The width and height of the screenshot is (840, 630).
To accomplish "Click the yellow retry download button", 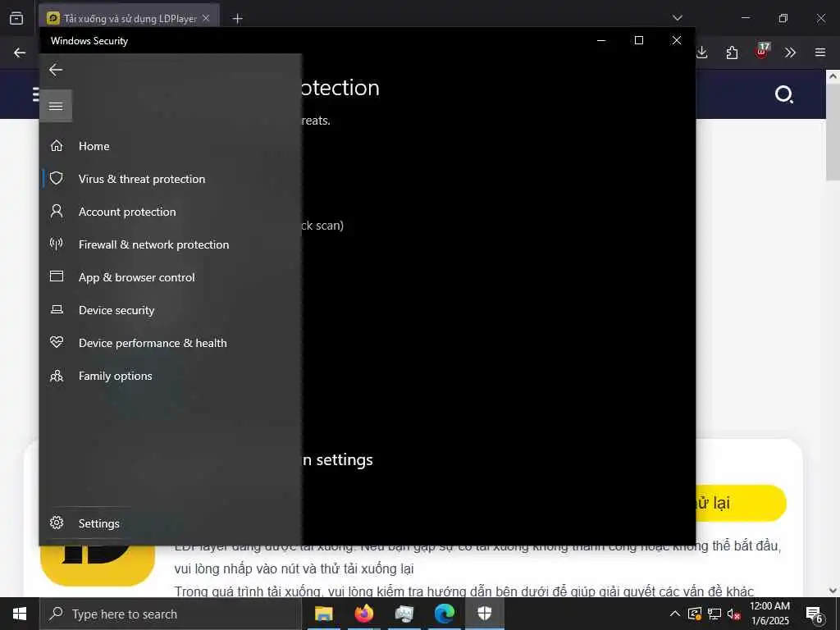I will click(741, 503).
